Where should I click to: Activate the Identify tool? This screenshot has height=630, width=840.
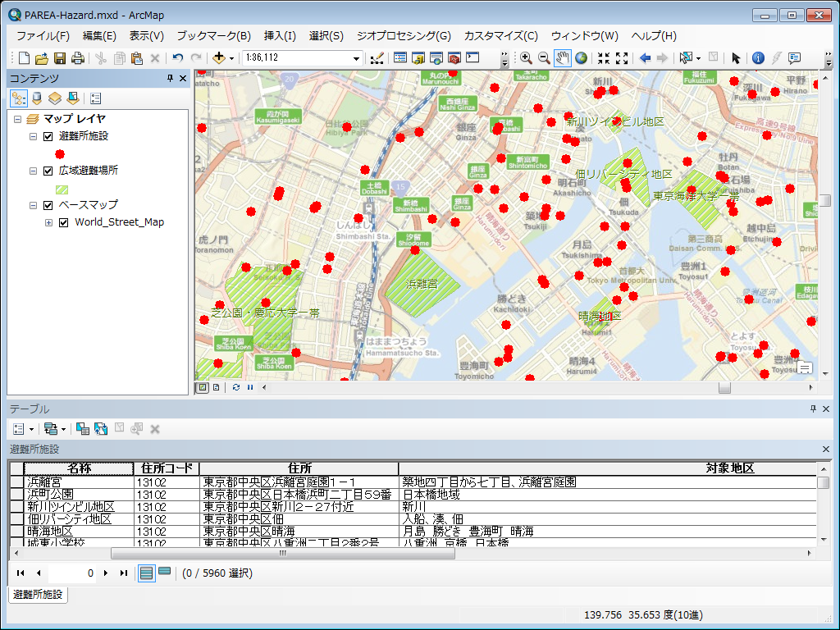click(758, 58)
